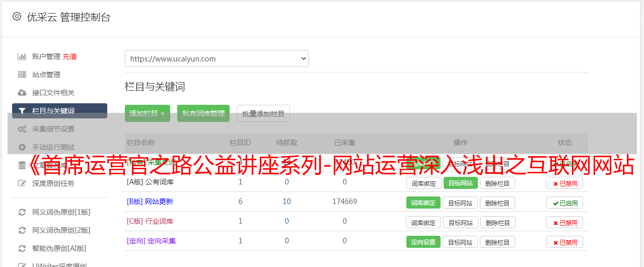The height and width of the screenshot is (267, 644).
Task: Click the filter icon for 栏目与关键词
Action: pos(22,111)
